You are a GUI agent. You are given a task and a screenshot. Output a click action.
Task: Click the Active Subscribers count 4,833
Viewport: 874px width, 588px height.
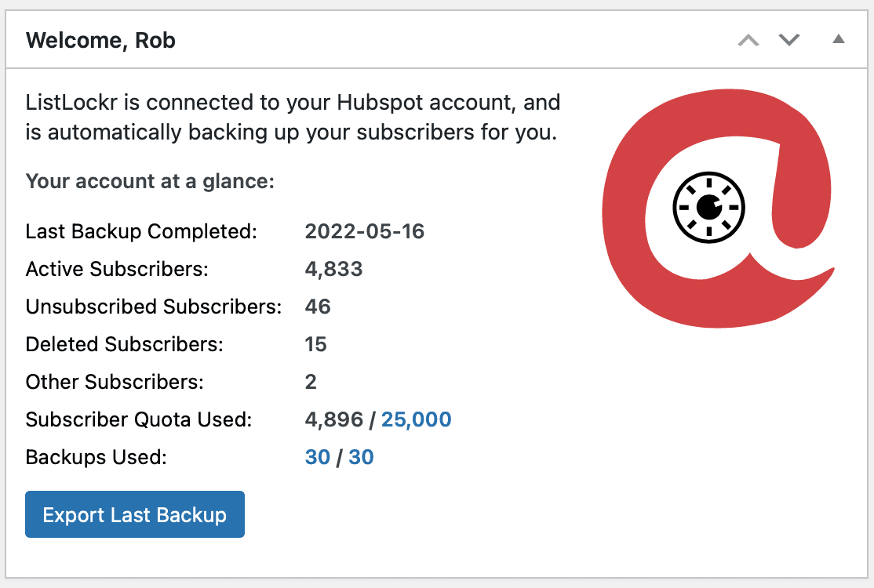(334, 269)
